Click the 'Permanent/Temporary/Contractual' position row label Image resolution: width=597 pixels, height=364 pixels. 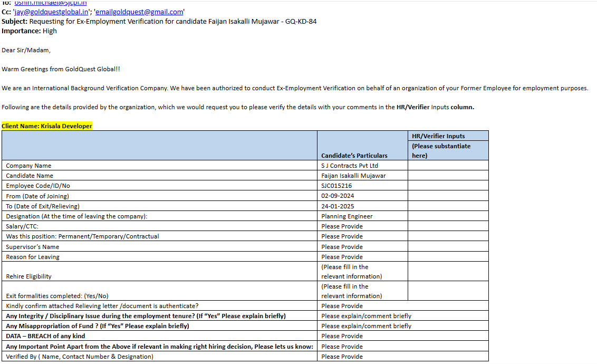82,236
